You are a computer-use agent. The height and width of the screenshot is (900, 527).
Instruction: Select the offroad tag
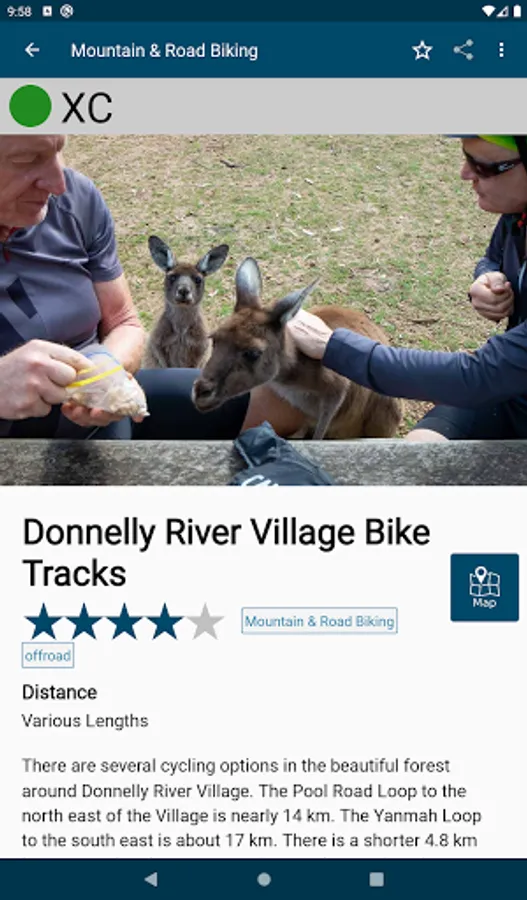point(48,655)
